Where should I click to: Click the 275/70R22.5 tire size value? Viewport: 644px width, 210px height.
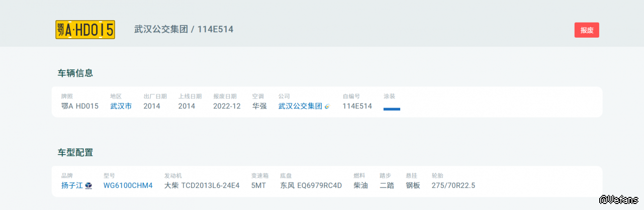point(453,185)
